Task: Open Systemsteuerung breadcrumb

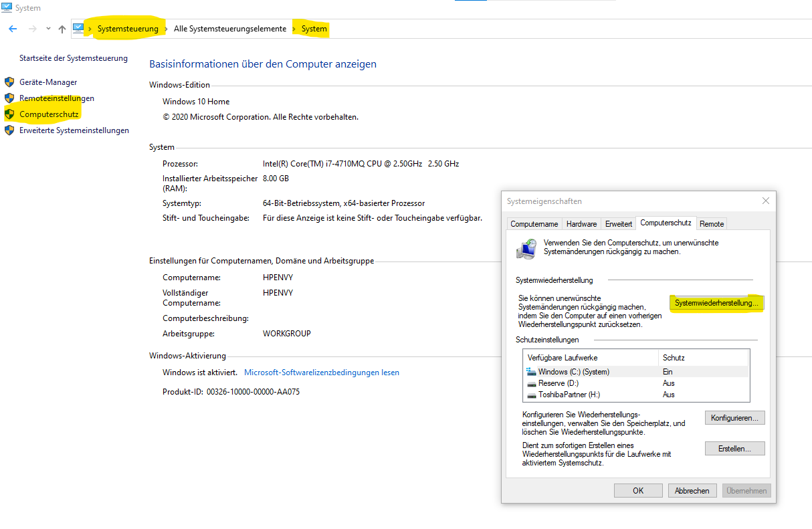Action: click(x=128, y=29)
